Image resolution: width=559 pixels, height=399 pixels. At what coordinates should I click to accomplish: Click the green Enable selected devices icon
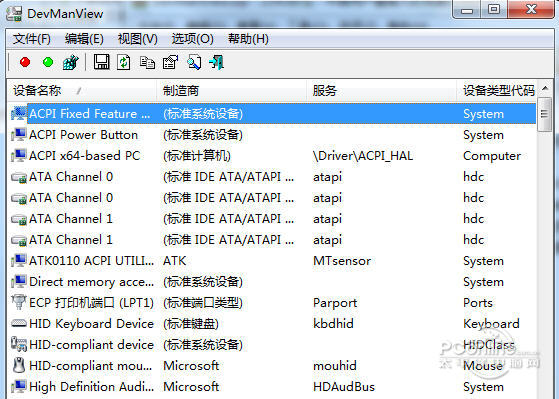tap(48, 62)
